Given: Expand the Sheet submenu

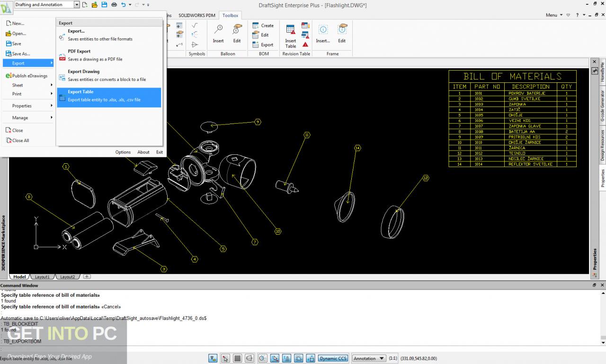Looking at the screenshot, I should click(x=29, y=85).
